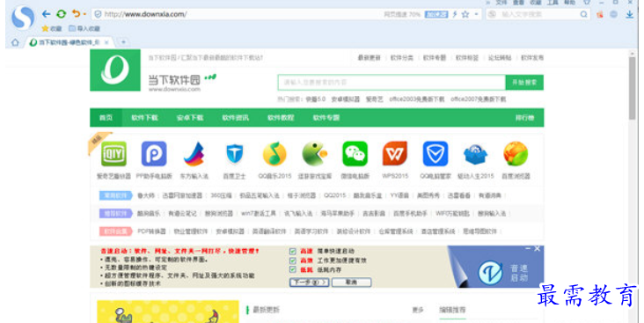Open the 安卓模拟器 link in pink row

pos(230,231)
